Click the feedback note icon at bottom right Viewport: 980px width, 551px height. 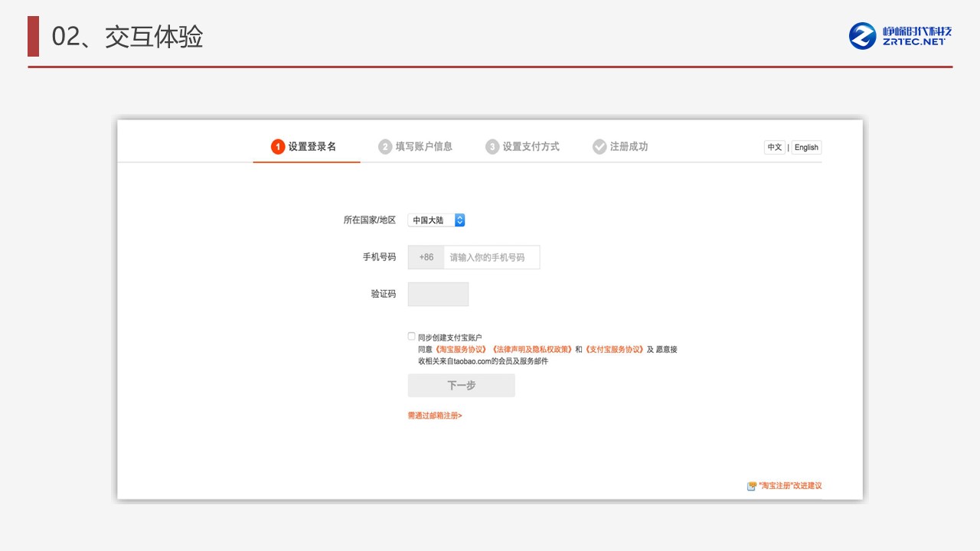(x=752, y=486)
